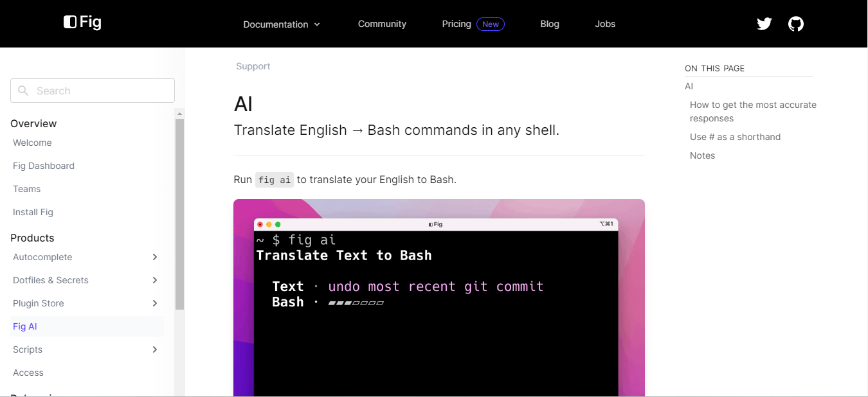
Task: Click the sidebar scrollbar thumb
Action: [x=179, y=214]
